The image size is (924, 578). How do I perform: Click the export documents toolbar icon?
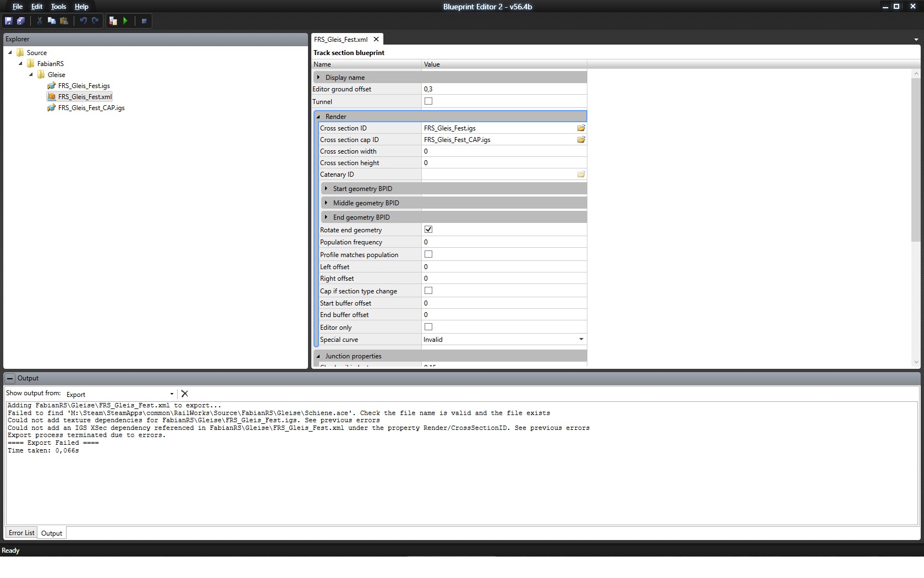(x=113, y=21)
